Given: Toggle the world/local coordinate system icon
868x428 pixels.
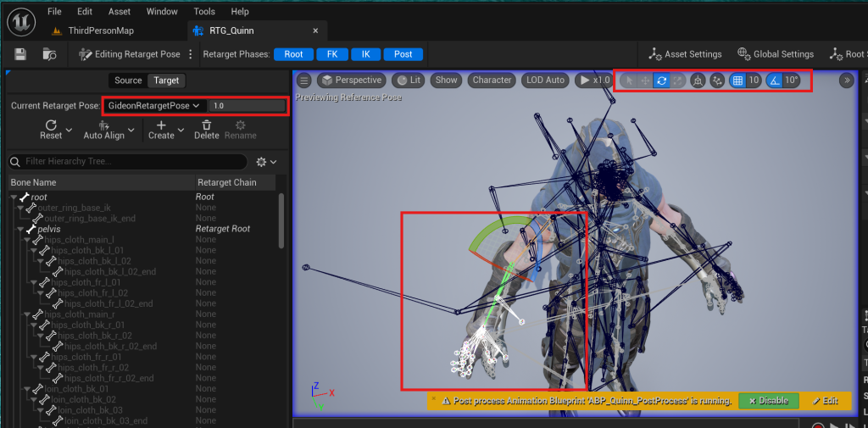Looking at the screenshot, I should coord(698,81).
